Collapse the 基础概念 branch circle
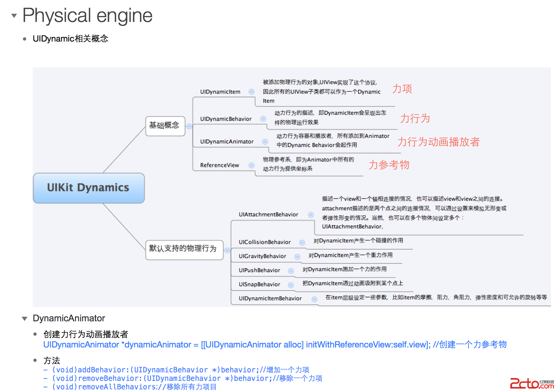Viewport: 555px width, 392px height. coord(189,126)
